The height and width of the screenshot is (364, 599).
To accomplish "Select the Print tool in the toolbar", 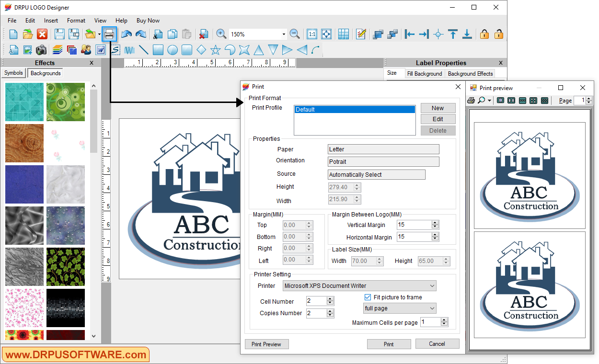I will coord(109,34).
